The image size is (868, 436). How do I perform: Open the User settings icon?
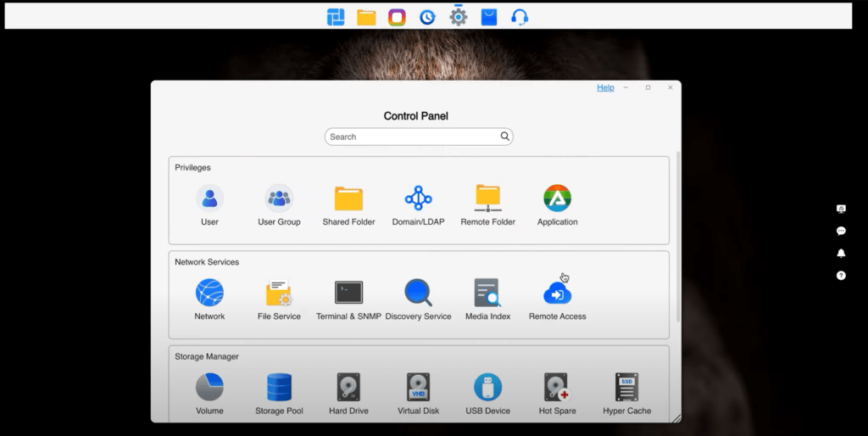pyautogui.click(x=209, y=198)
